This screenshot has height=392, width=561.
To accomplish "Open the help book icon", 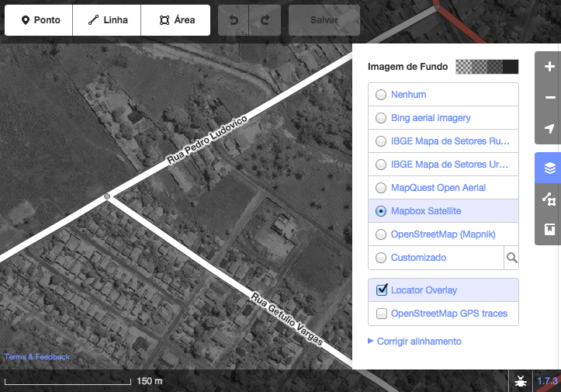I will point(549,230).
